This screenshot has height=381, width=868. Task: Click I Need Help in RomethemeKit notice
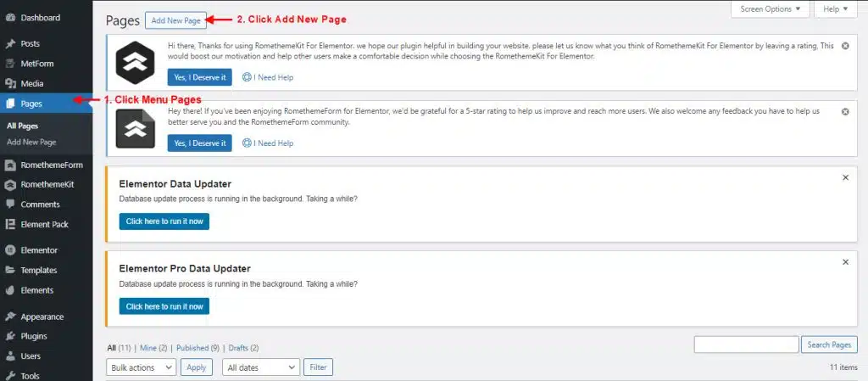[268, 77]
